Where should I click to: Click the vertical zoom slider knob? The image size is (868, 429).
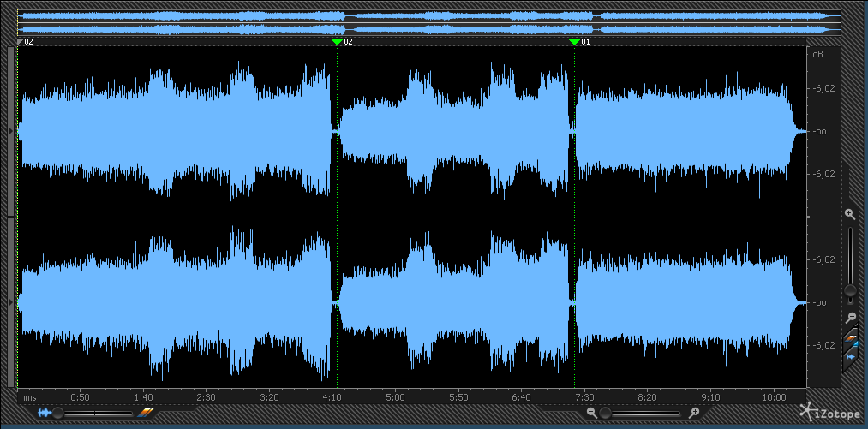point(850,291)
